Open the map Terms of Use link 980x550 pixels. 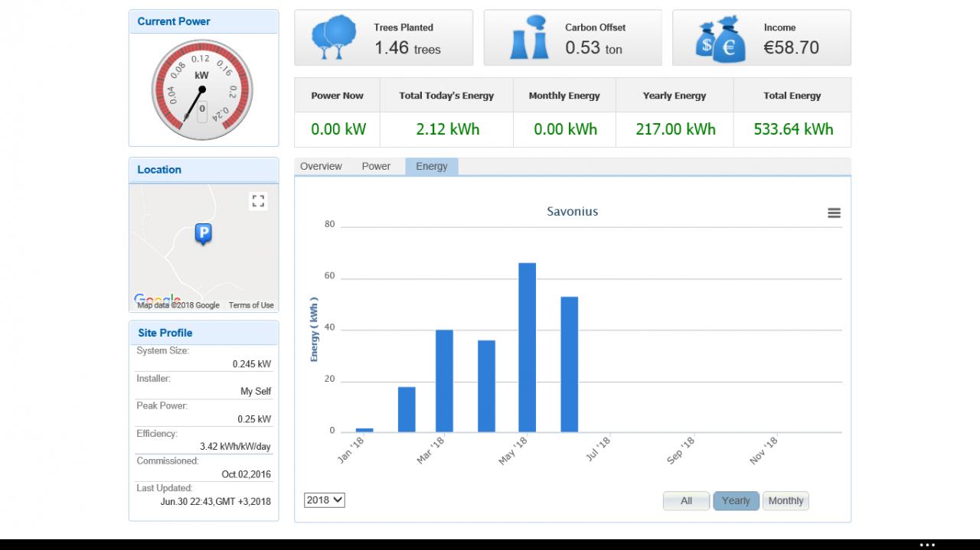pos(251,305)
